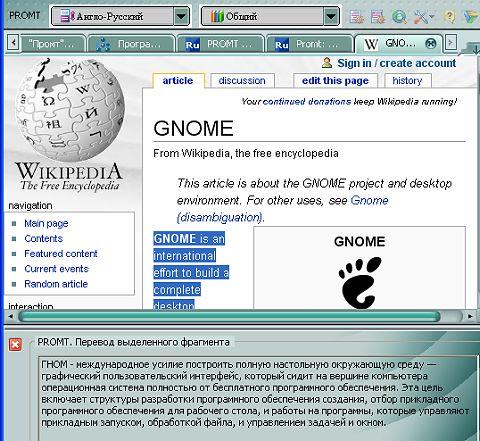Click the PROMT label in the toolbar
480x441 pixels.
click(25, 16)
